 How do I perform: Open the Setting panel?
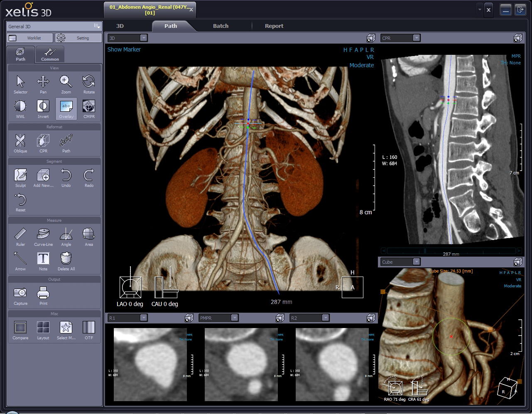coord(78,38)
